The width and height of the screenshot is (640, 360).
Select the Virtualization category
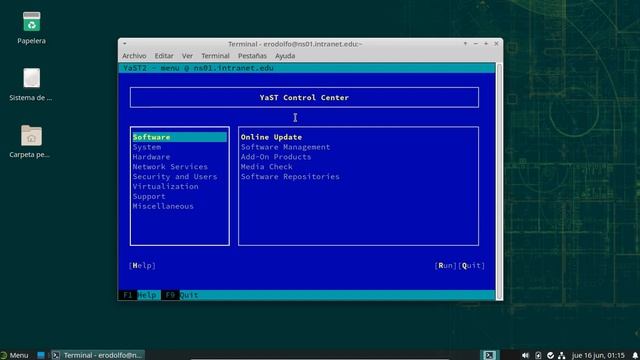(165, 187)
